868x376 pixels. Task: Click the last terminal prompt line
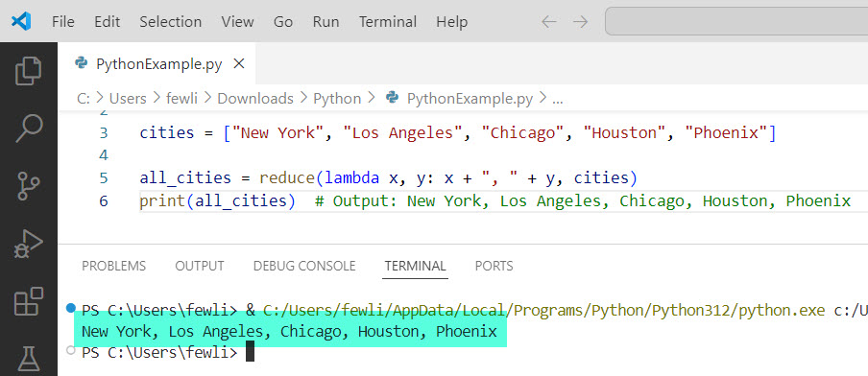coord(168,352)
